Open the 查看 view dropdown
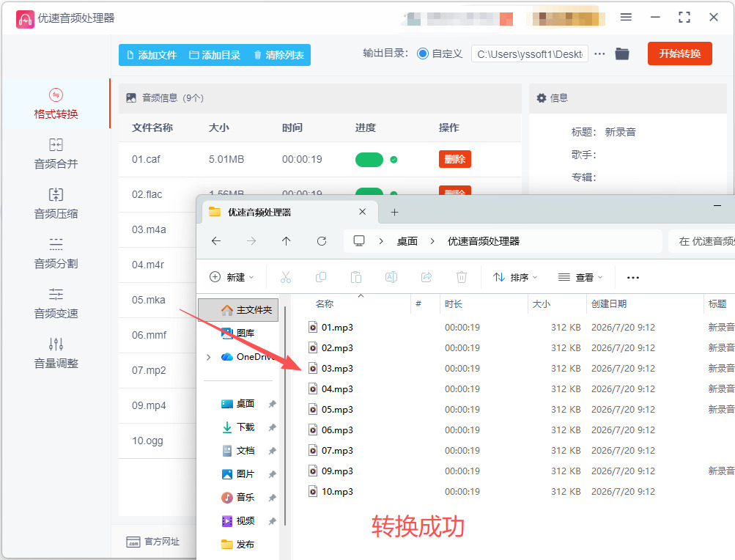Screen dimensions: 735x560 coord(580,277)
